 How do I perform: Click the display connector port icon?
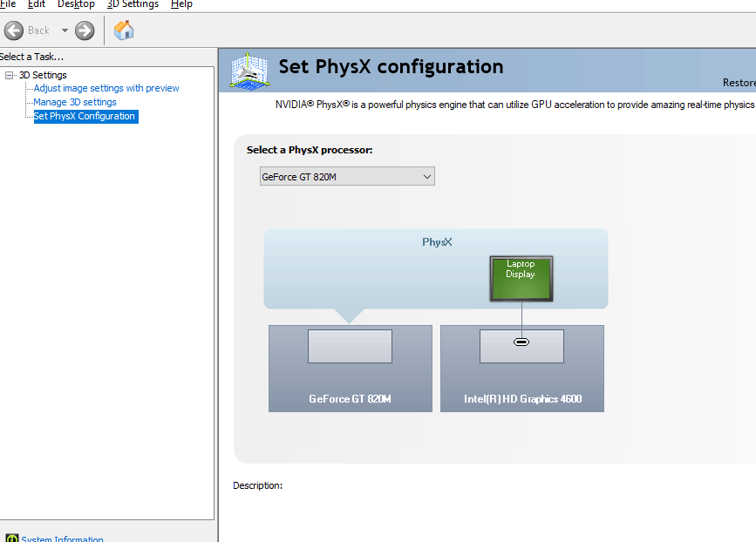point(521,342)
